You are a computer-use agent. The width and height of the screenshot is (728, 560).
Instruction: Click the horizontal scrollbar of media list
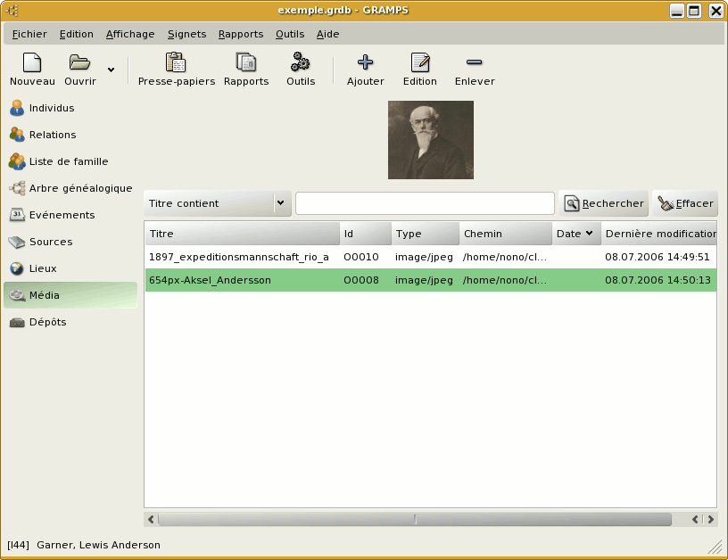coord(415,519)
